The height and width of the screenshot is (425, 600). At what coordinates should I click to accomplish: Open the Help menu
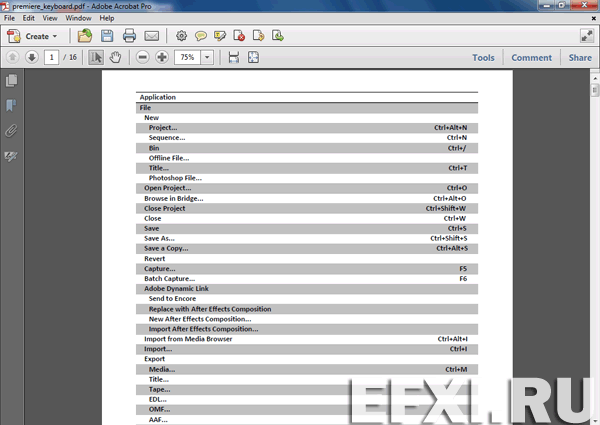[x=107, y=18]
